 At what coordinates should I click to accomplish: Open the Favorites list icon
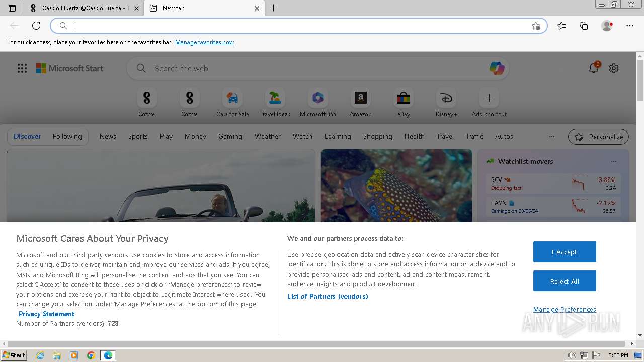click(561, 26)
